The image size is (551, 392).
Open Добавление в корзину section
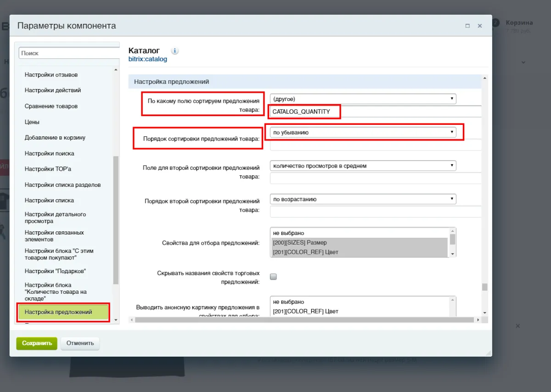pyautogui.click(x=55, y=138)
